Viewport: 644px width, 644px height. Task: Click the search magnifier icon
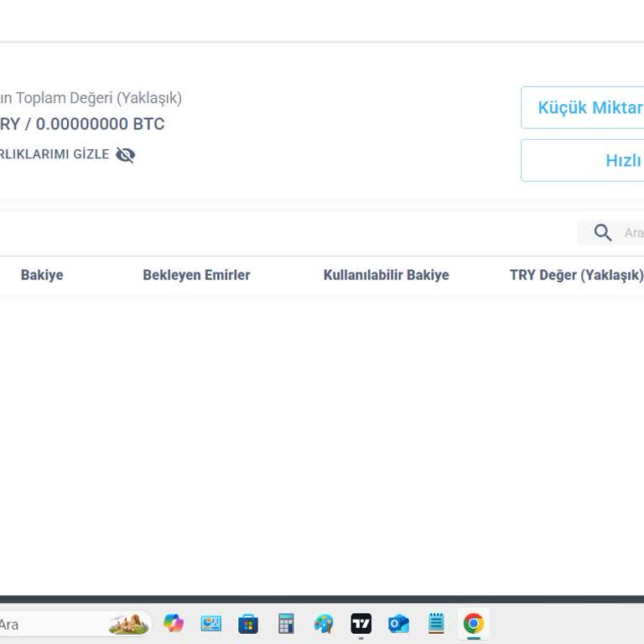click(x=603, y=232)
